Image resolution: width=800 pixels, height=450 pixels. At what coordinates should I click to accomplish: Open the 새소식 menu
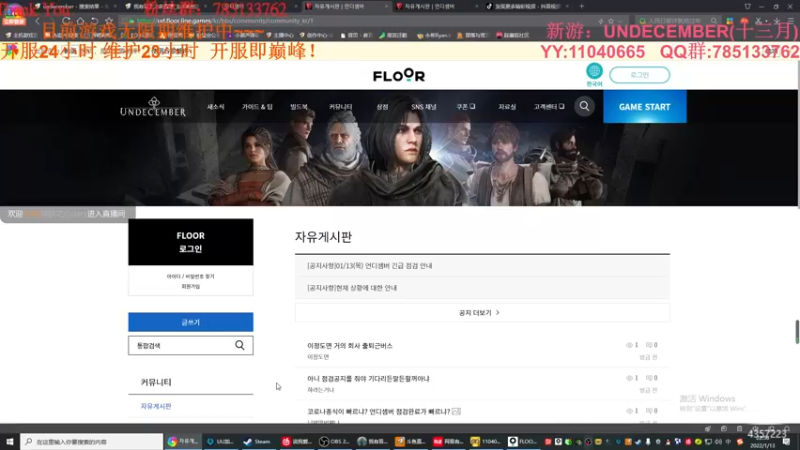point(215,107)
